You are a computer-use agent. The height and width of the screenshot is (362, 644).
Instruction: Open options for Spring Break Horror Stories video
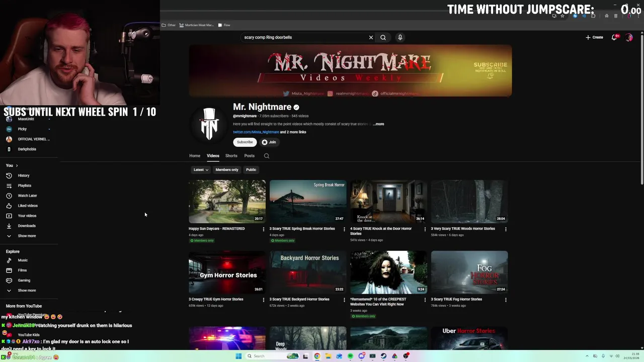pyautogui.click(x=344, y=229)
